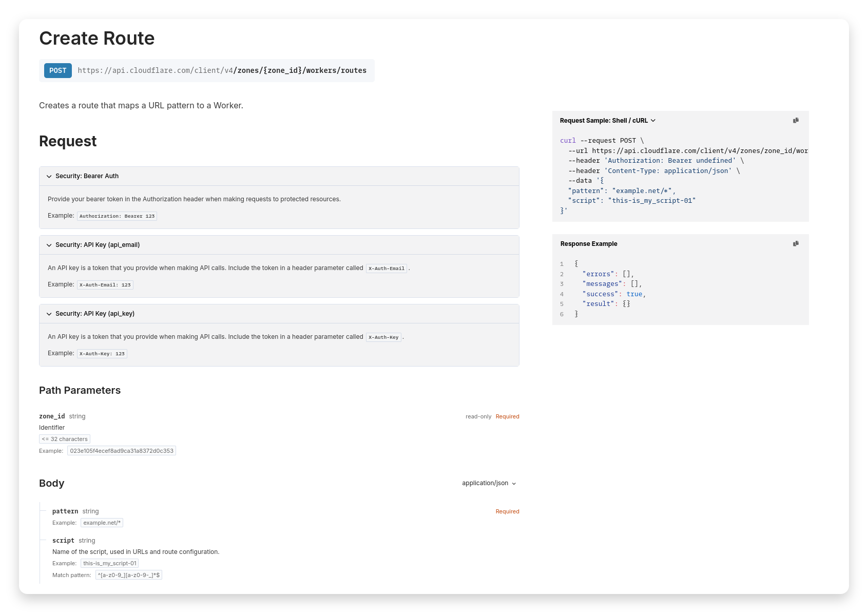Click the Body heading
The height and width of the screenshot is (613, 868).
(x=52, y=483)
